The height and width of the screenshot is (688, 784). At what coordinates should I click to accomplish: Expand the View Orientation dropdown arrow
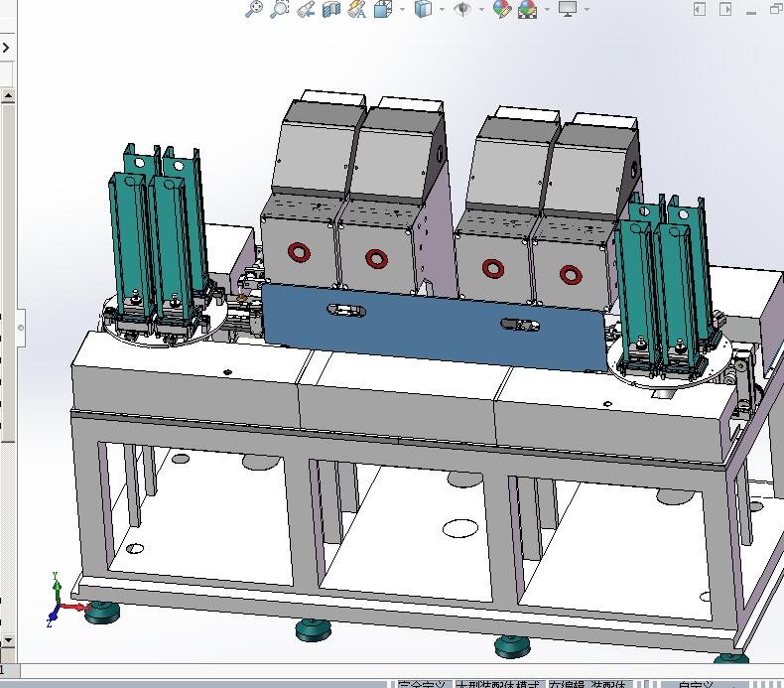coord(402,9)
